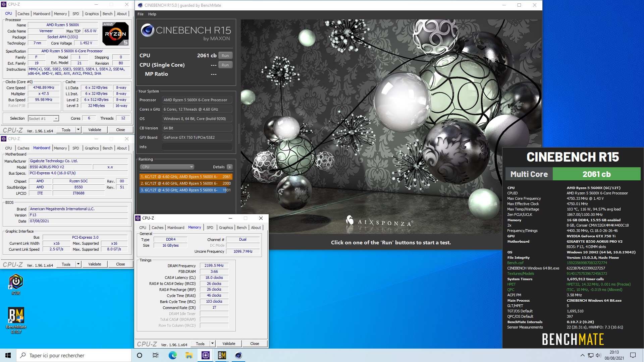Click the Cinebench title bar app icon
Image resolution: width=644 pixels, height=362 pixels.
pyautogui.click(x=140, y=5)
